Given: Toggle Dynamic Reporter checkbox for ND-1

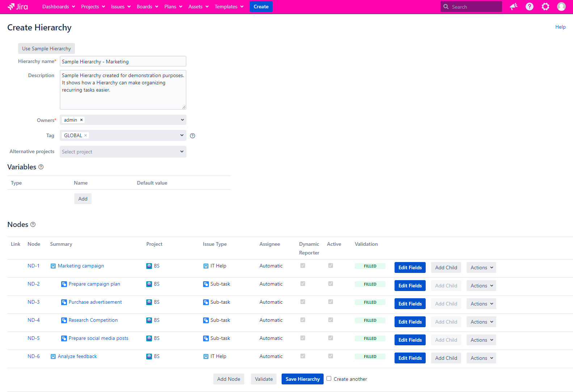Looking at the screenshot, I should [x=303, y=266].
